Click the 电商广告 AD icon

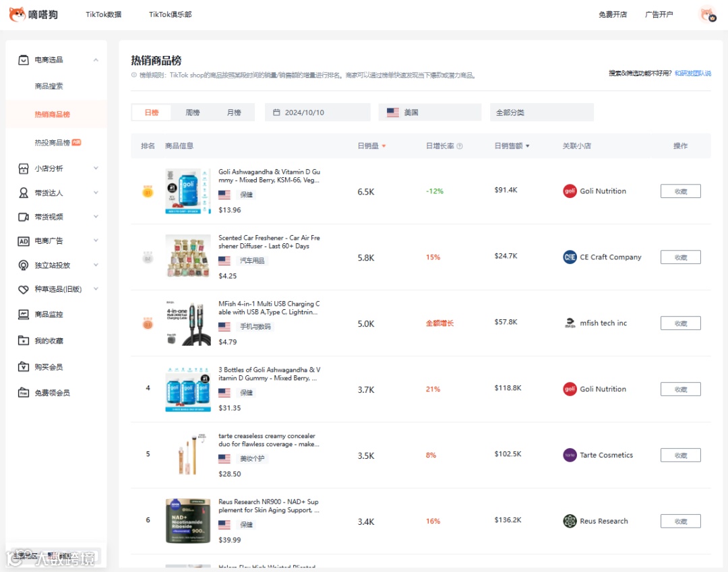[x=23, y=241]
